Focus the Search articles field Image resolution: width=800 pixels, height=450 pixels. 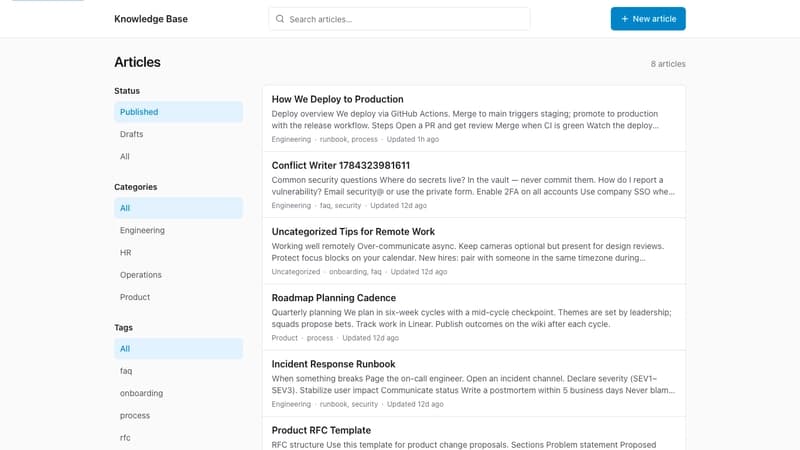399,19
